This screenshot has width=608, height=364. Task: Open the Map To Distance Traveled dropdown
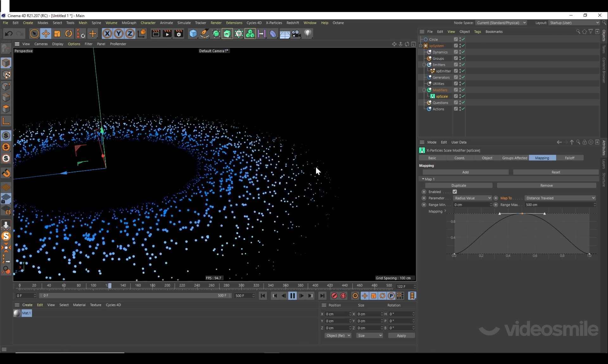[560, 198]
